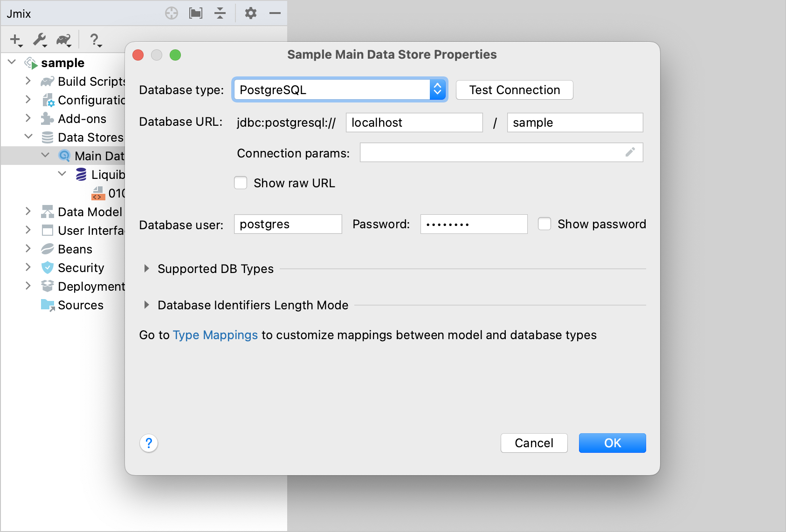The image size is (786, 532).
Task: Expand the Supported DB Types section
Action: [146, 268]
